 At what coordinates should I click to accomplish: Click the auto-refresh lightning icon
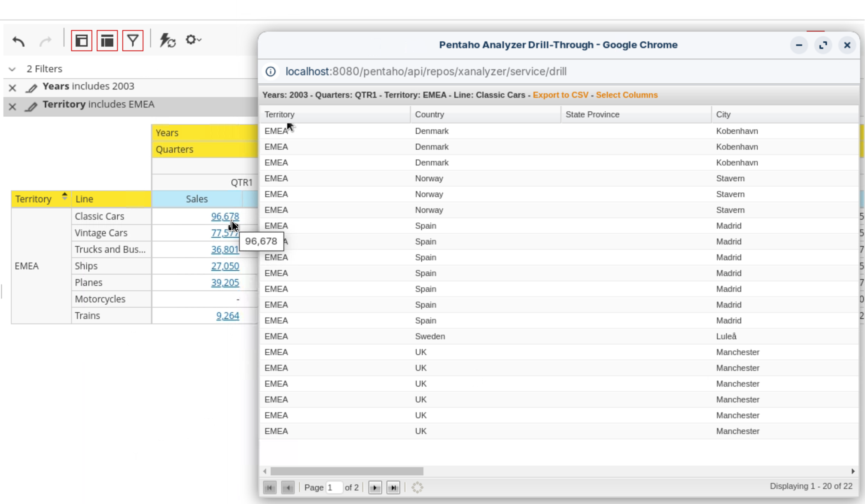point(167,40)
